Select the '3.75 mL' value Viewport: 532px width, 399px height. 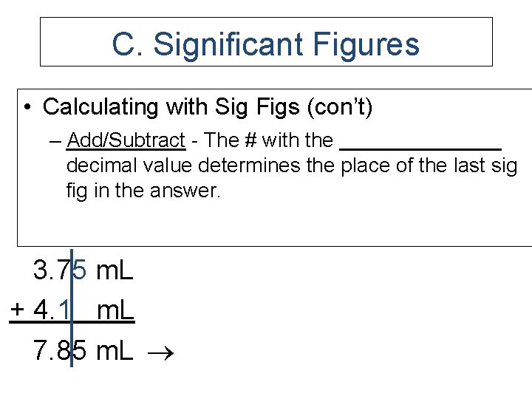pyautogui.click(x=83, y=270)
